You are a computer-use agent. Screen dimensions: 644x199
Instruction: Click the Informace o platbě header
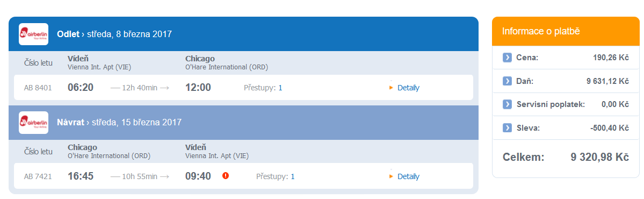541,31
